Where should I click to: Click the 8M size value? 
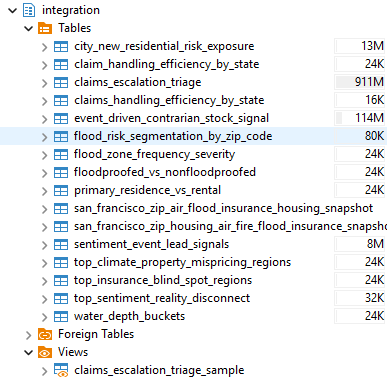pos(375,244)
